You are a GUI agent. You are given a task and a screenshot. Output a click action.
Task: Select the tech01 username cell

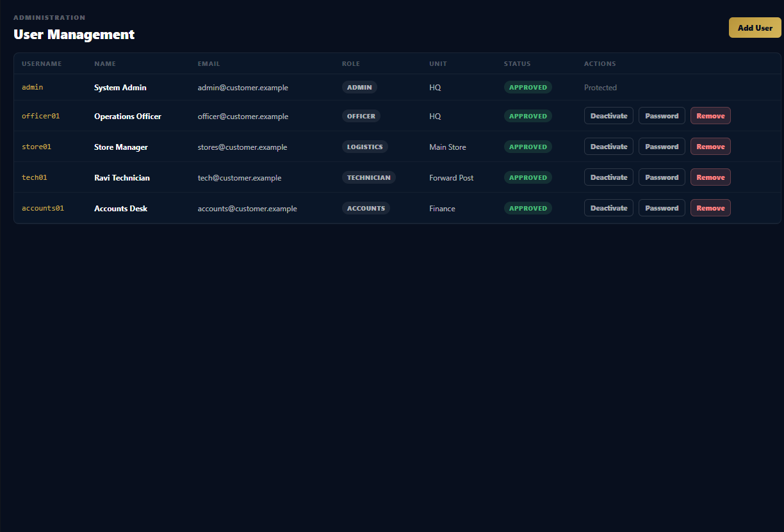[35, 177]
